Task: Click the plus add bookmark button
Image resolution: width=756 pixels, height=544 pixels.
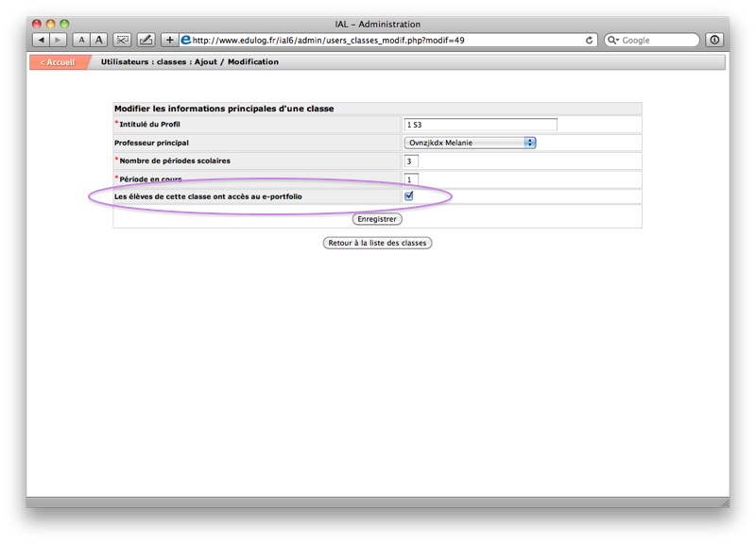Action: [170, 41]
